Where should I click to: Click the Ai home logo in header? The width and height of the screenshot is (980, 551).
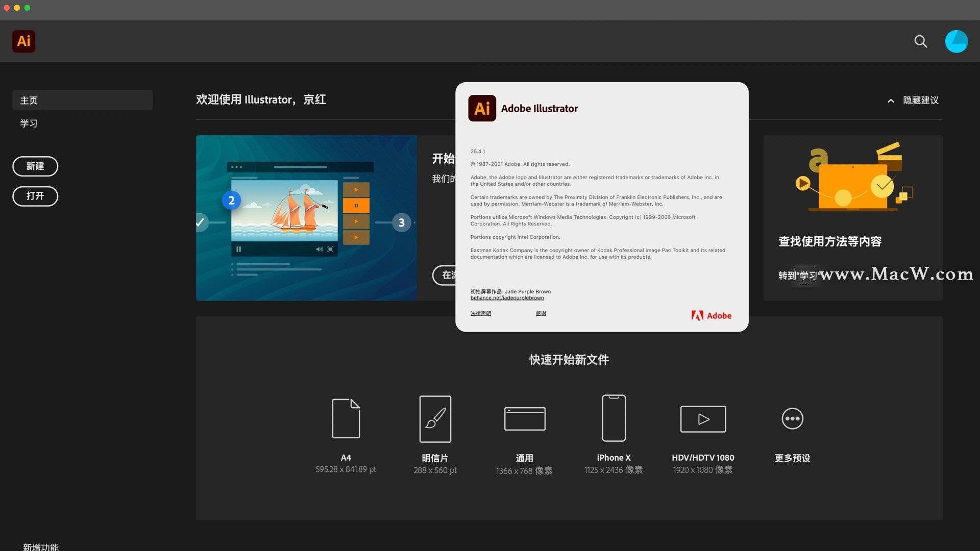point(24,41)
